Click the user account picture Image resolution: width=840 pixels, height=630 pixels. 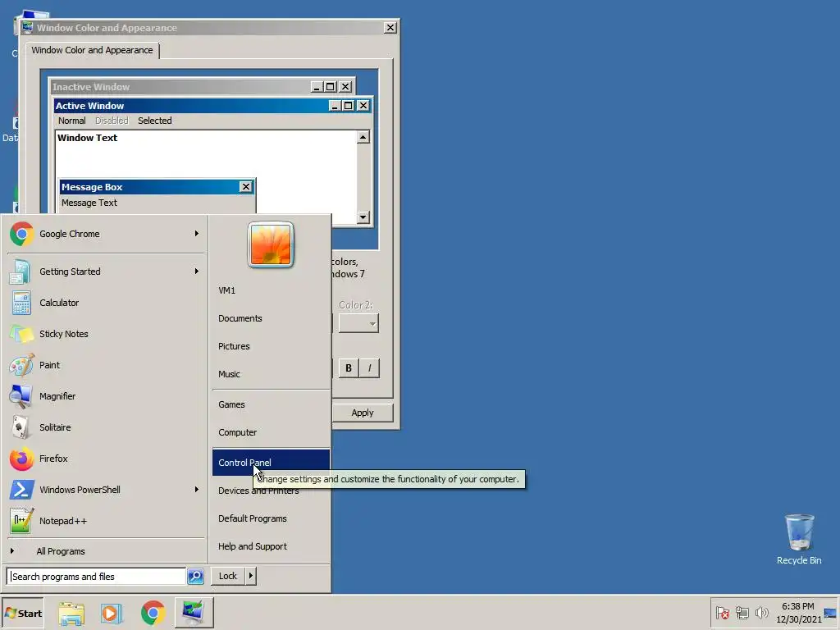click(271, 244)
